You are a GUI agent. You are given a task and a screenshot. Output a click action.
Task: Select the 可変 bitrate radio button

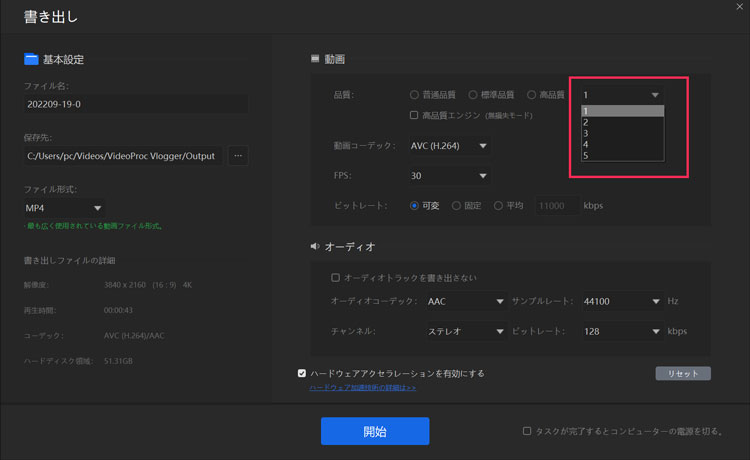click(414, 206)
